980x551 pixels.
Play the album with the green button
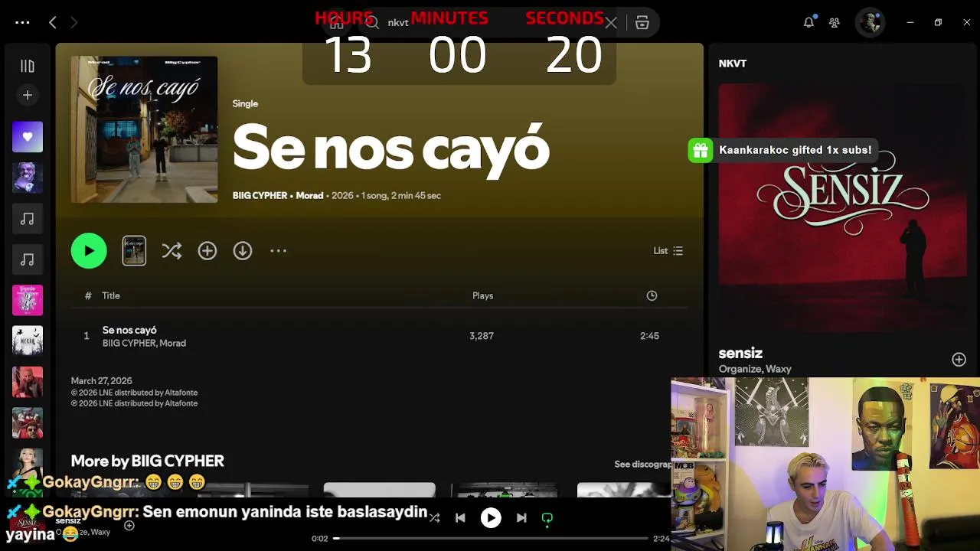89,250
